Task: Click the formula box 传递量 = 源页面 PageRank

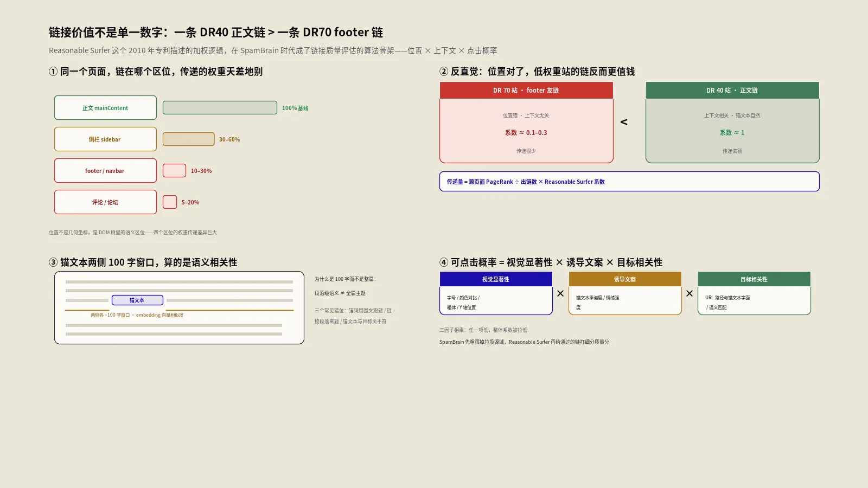Action: [x=629, y=182]
